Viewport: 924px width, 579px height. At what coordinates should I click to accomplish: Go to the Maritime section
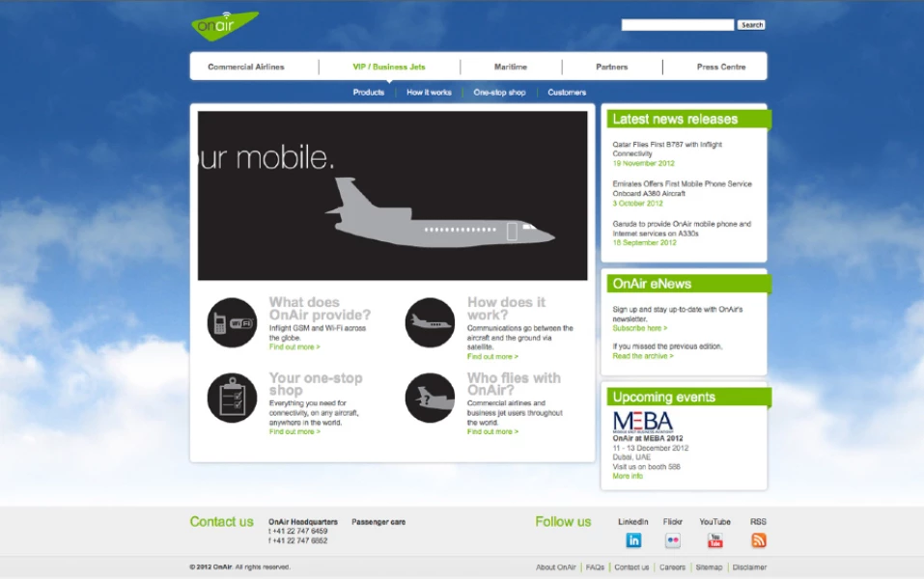coord(511,68)
